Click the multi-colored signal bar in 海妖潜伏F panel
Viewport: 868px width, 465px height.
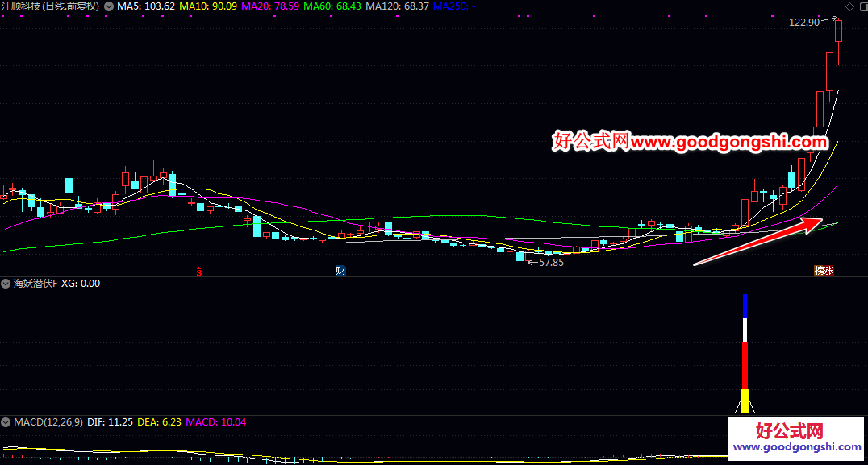pyautogui.click(x=745, y=354)
